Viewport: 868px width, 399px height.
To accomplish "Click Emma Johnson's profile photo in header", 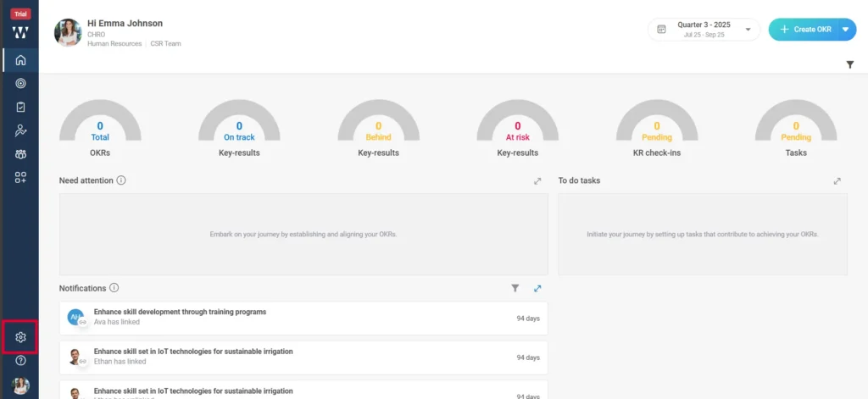I will (x=68, y=33).
